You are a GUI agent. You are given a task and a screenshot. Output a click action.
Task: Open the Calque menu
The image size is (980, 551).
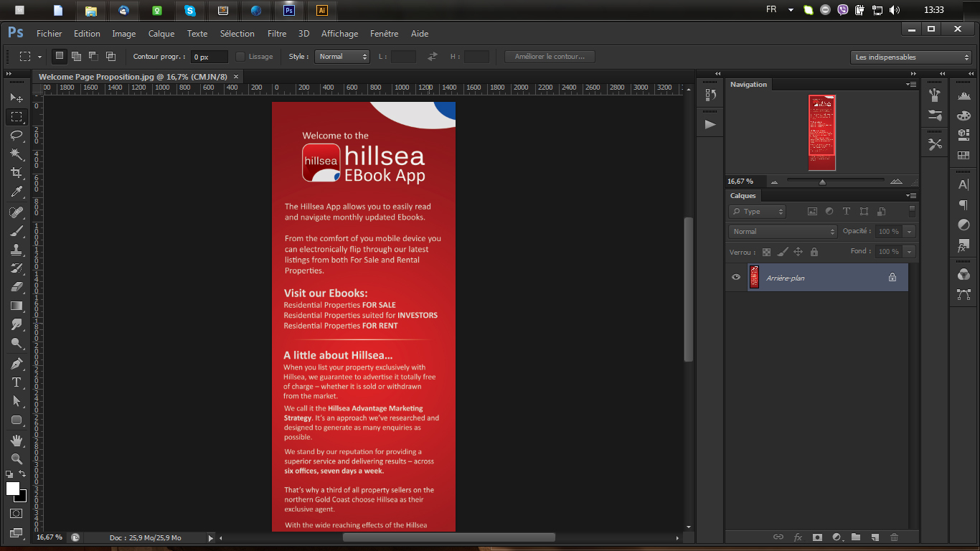(x=161, y=34)
